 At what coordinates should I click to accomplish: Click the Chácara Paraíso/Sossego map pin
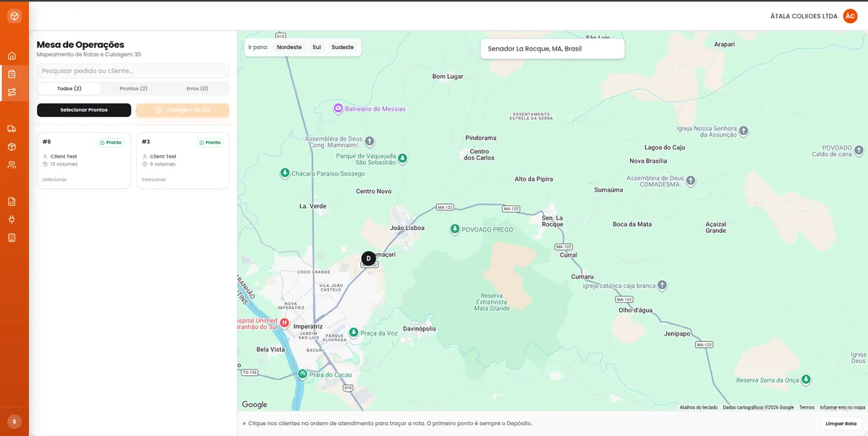pyautogui.click(x=285, y=174)
